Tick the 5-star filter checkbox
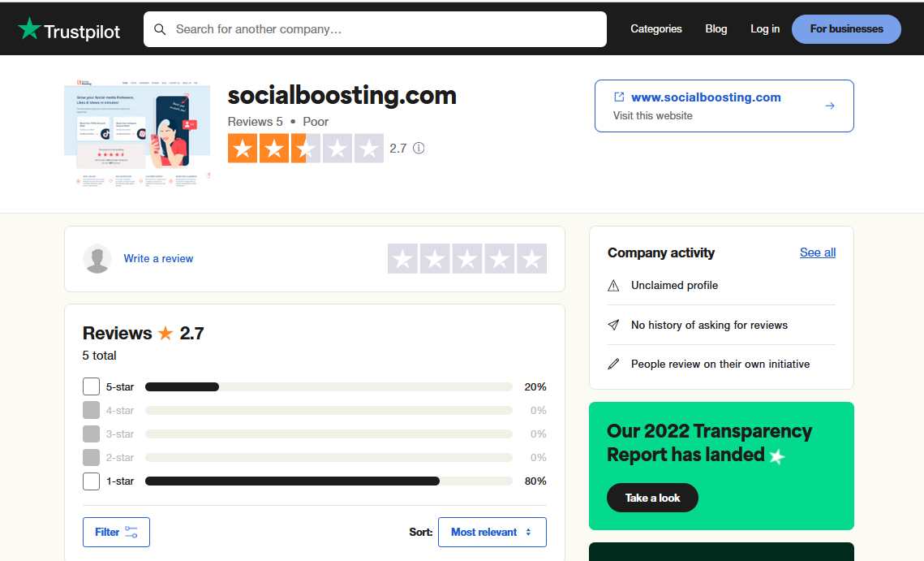Viewport: 924px width, 561px height. pos(92,386)
